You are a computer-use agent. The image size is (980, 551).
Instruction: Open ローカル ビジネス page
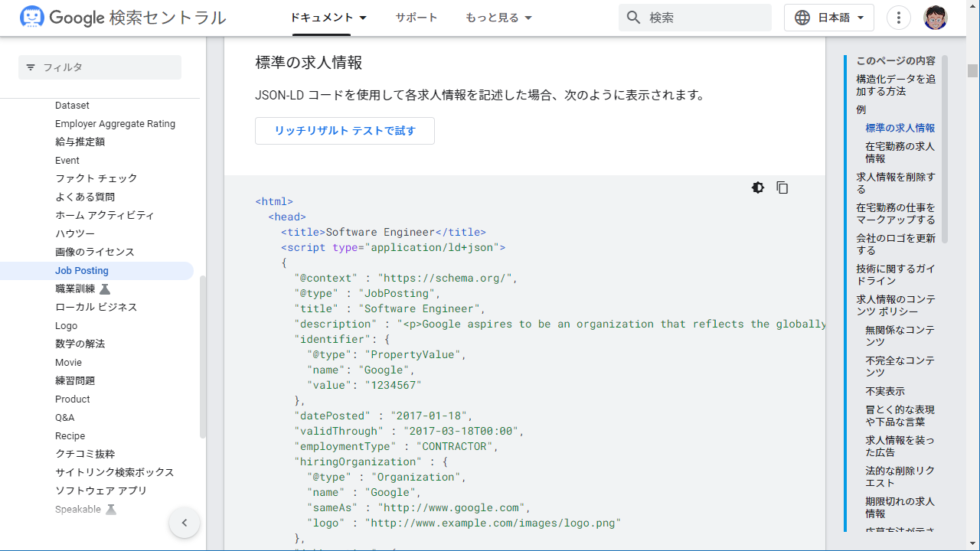point(96,307)
